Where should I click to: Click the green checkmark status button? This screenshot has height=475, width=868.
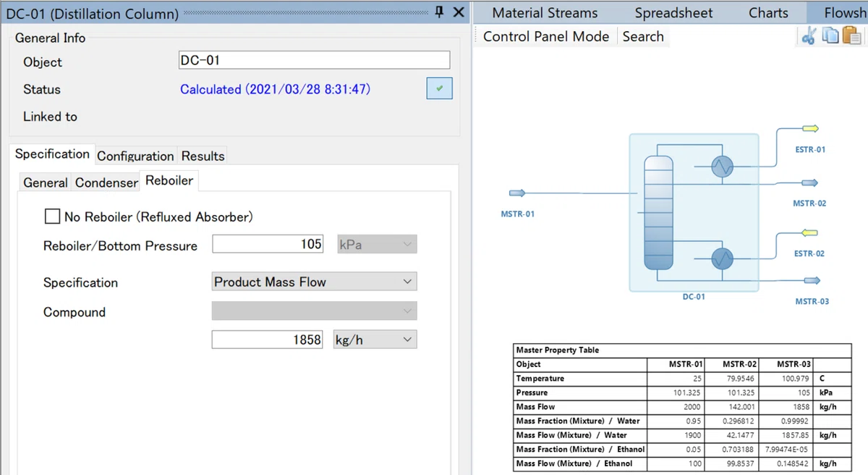pyautogui.click(x=439, y=89)
